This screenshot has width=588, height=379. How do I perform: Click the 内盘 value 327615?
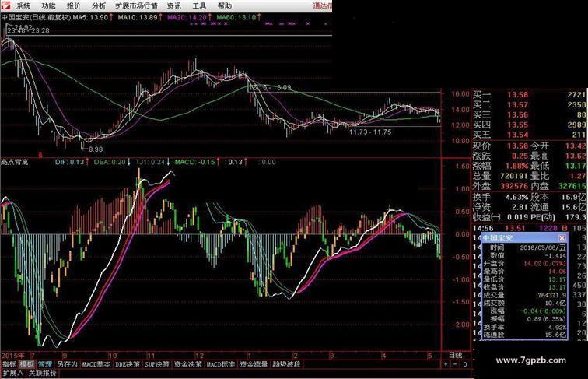[572, 186]
